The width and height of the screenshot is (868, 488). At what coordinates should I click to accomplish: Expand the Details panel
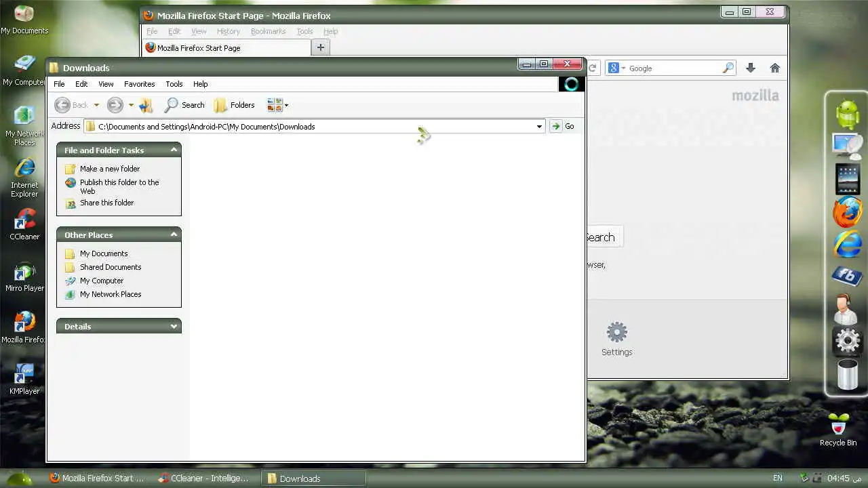[x=174, y=326]
